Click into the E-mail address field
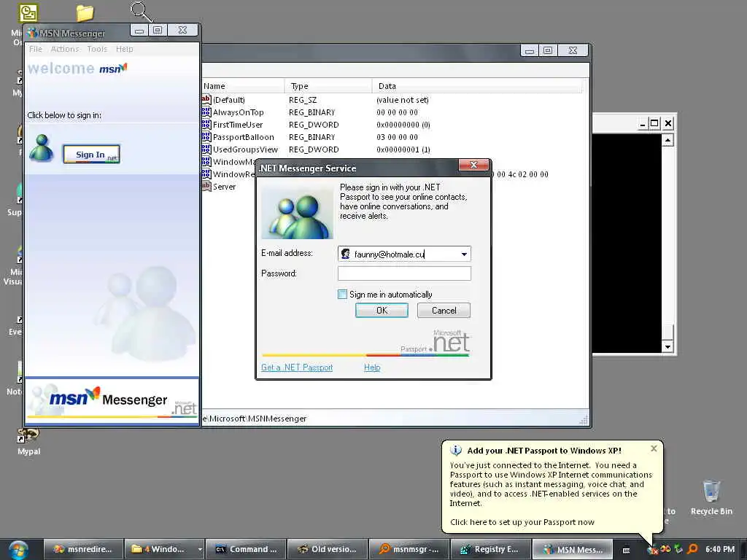Image resolution: width=747 pixels, height=560 pixels. pos(404,254)
